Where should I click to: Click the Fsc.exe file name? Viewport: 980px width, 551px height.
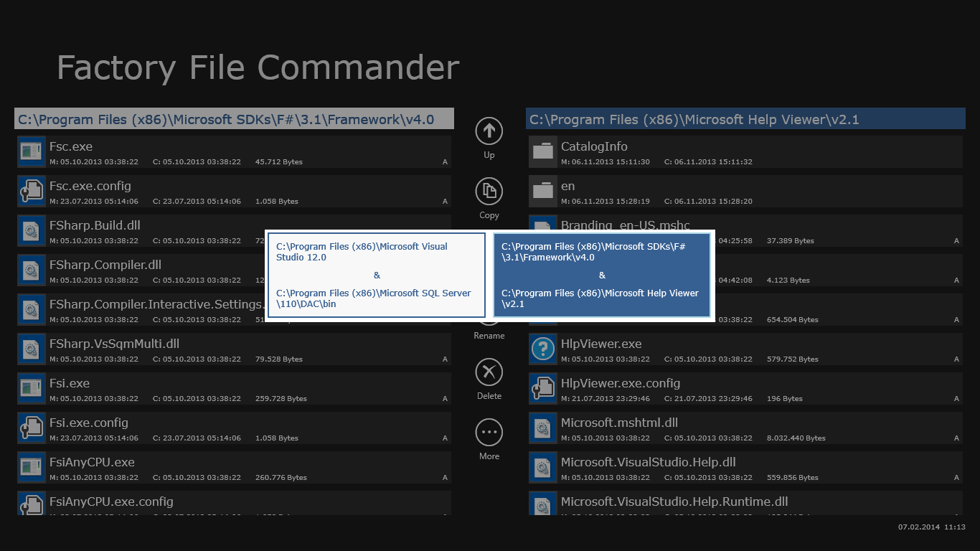click(x=71, y=147)
